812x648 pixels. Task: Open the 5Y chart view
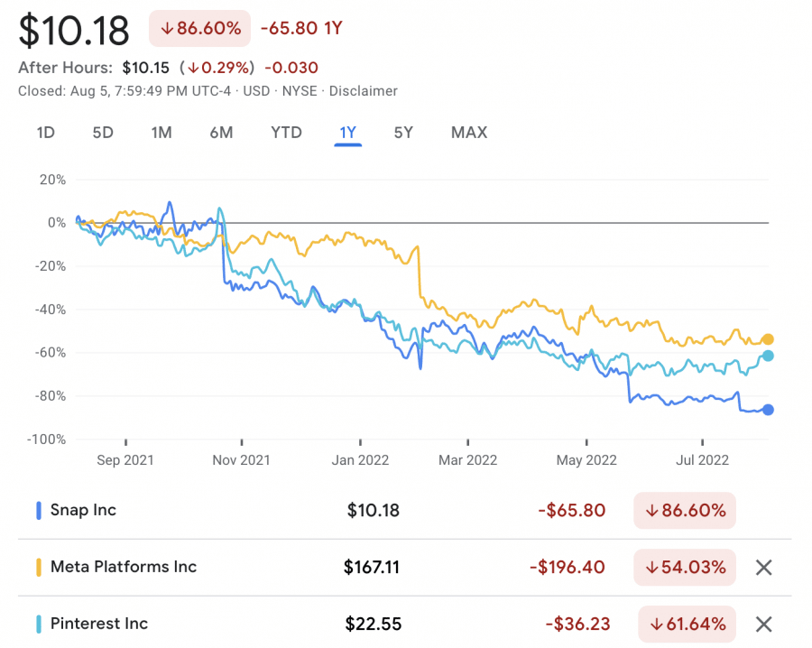coord(403,132)
